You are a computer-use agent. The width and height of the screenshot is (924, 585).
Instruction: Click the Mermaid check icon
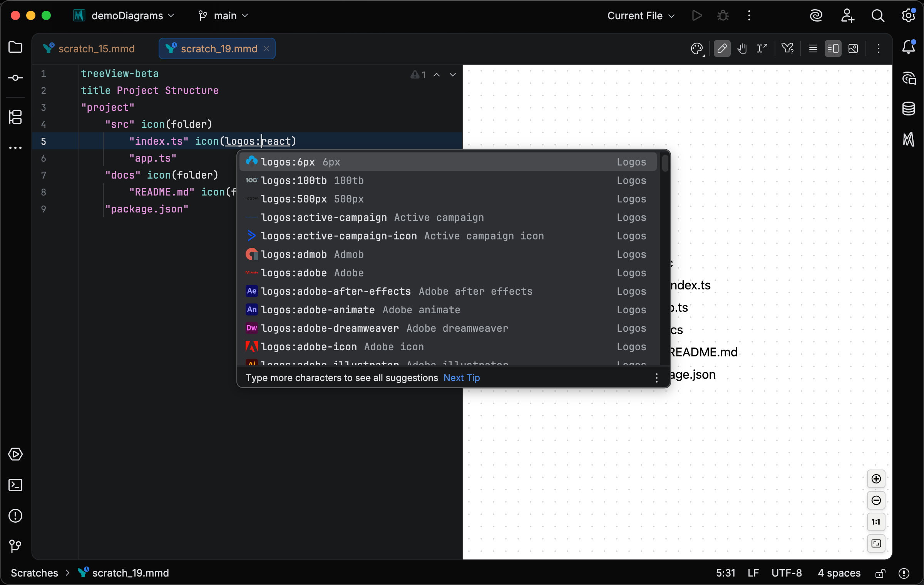(787, 48)
